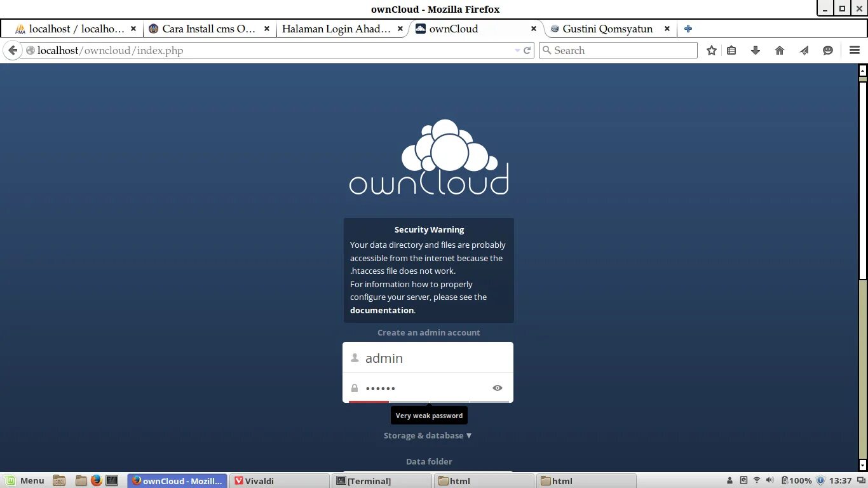Launch file manager from taskbar folder icon
Viewport: 868px width, 488px height.
81,481
